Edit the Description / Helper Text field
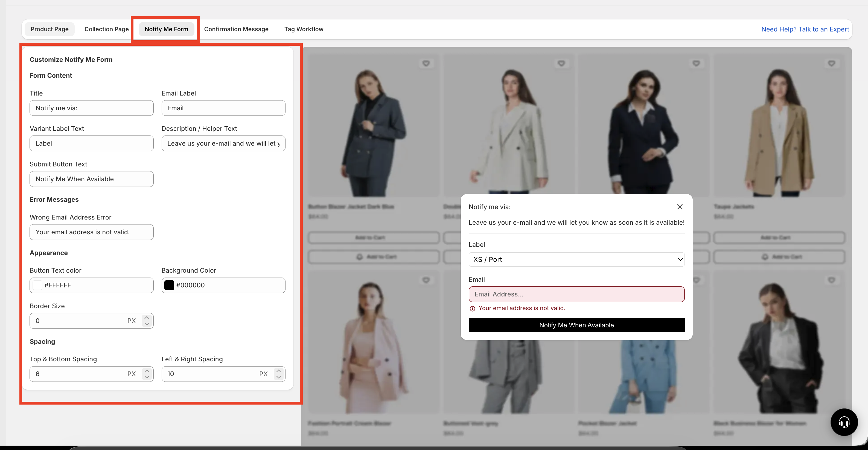The image size is (868, 450). pyautogui.click(x=223, y=143)
